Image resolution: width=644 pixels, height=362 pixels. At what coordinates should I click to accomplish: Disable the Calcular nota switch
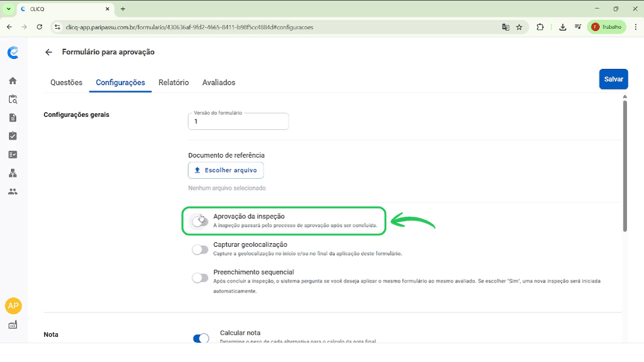201,338
